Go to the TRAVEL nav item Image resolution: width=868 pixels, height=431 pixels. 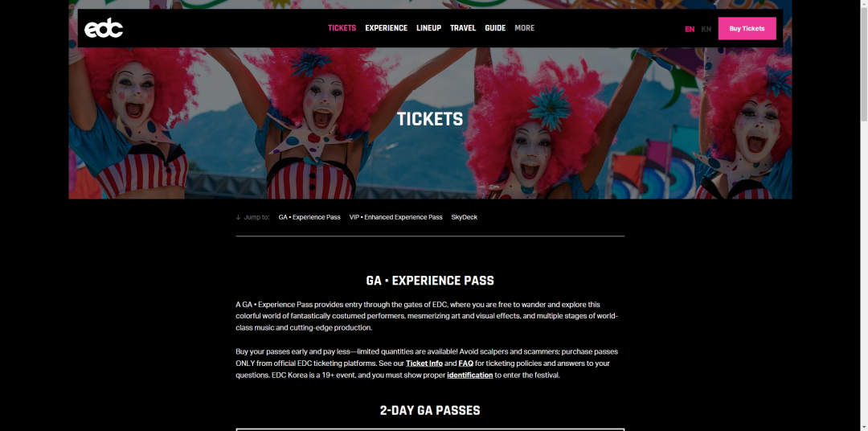pyautogui.click(x=463, y=28)
